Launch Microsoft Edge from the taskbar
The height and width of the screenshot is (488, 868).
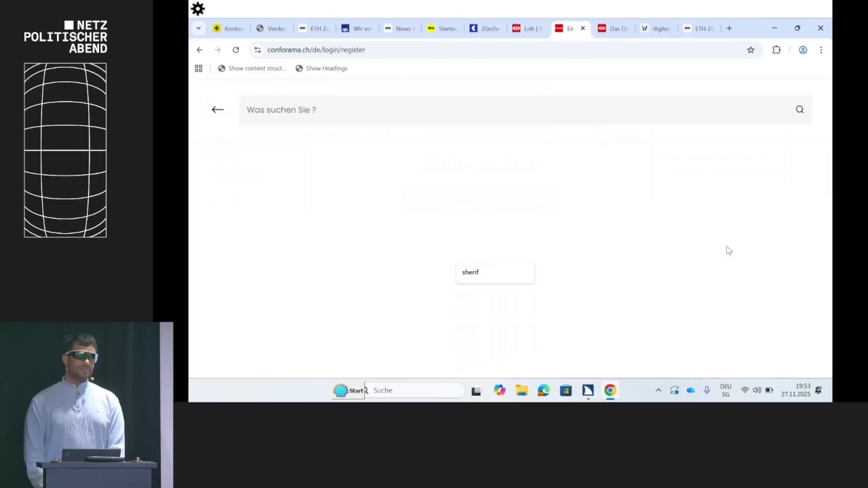pyautogui.click(x=544, y=390)
